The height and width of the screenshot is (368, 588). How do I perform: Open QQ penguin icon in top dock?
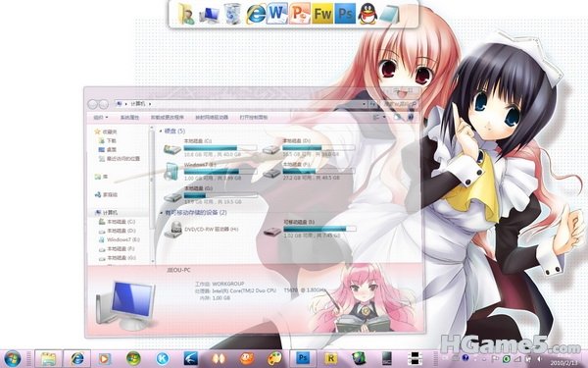(367, 15)
